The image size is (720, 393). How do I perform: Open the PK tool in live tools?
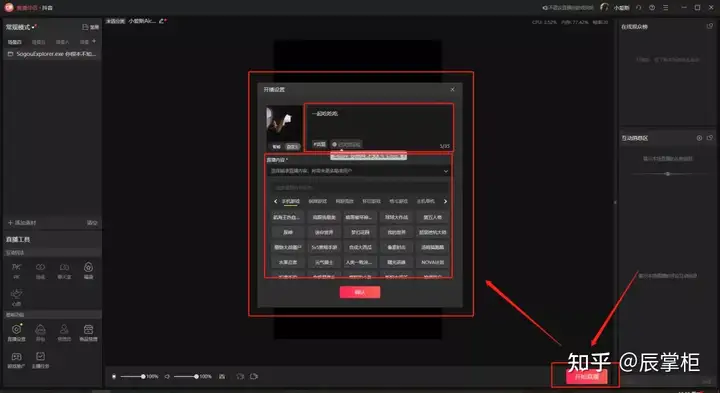pos(17,270)
